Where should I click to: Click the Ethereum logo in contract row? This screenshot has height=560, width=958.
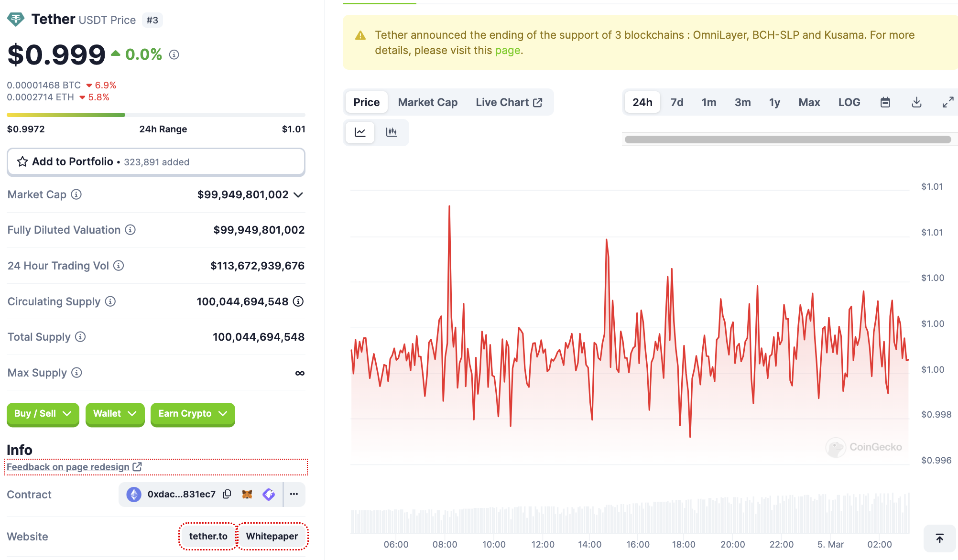tap(134, 494)
